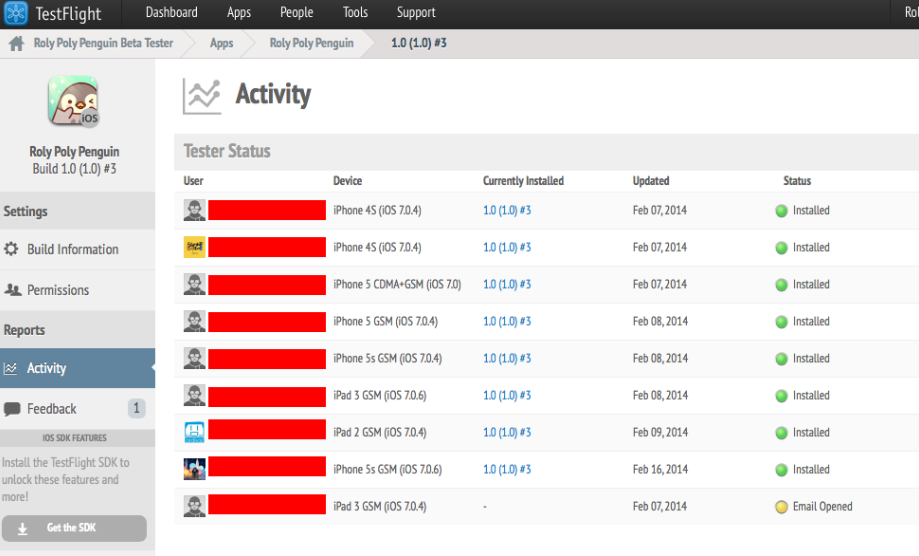This screenshot has height=556, width=919.
Task: Click the yellow avatar of second tester
Action: 195,247
